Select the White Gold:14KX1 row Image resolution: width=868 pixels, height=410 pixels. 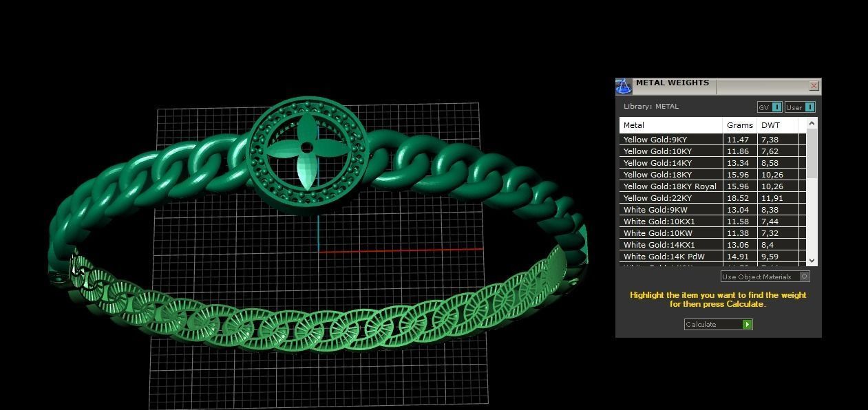pyautogui.click(x=712, y=245)
